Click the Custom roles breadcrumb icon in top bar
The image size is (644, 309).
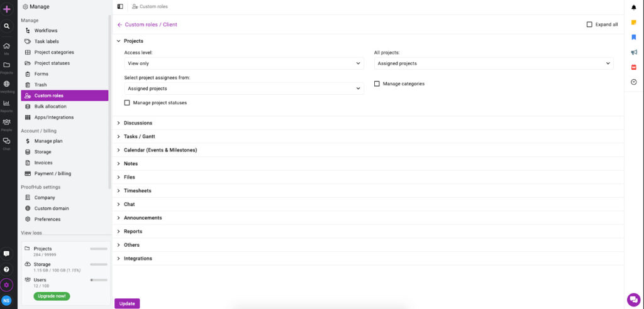135,6
